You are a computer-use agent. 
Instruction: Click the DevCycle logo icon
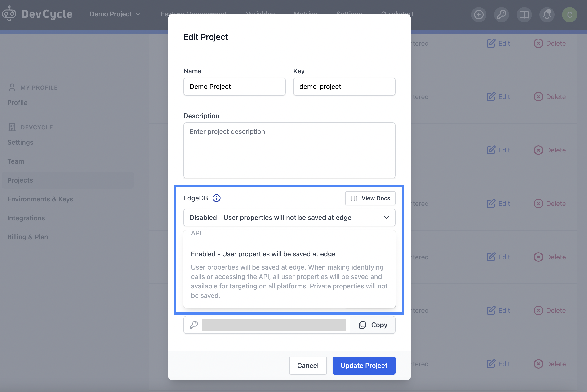point(9,14)
